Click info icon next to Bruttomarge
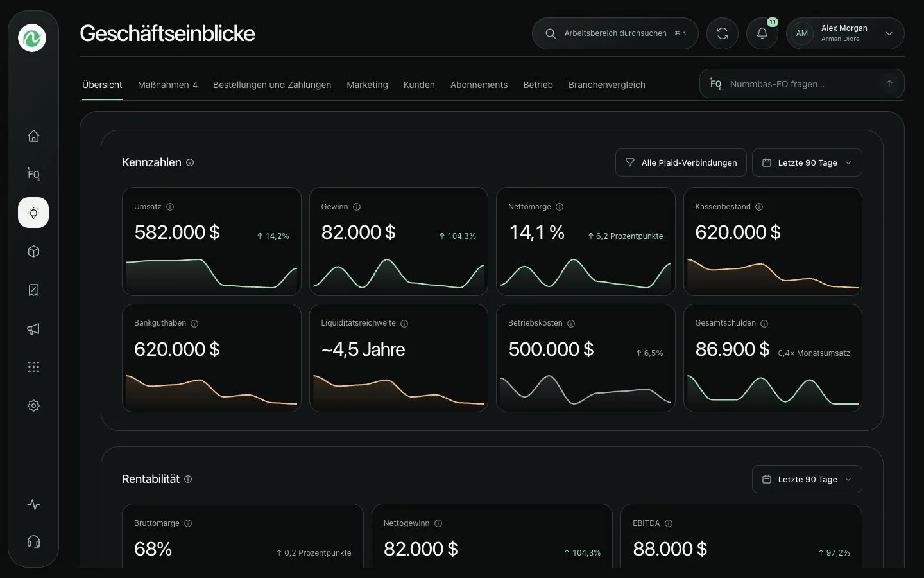Viewport: 924px width, 578px height. [188, 523]
